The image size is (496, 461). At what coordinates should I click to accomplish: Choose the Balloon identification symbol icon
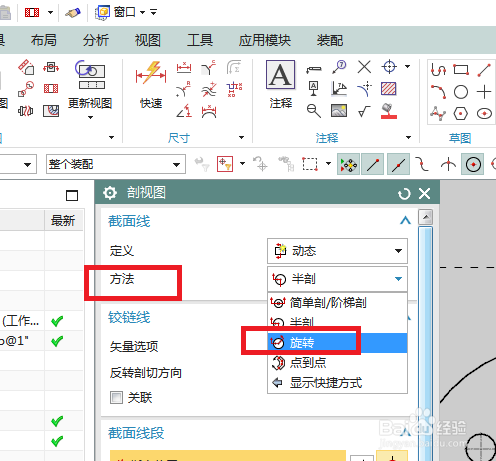[339, 67]
